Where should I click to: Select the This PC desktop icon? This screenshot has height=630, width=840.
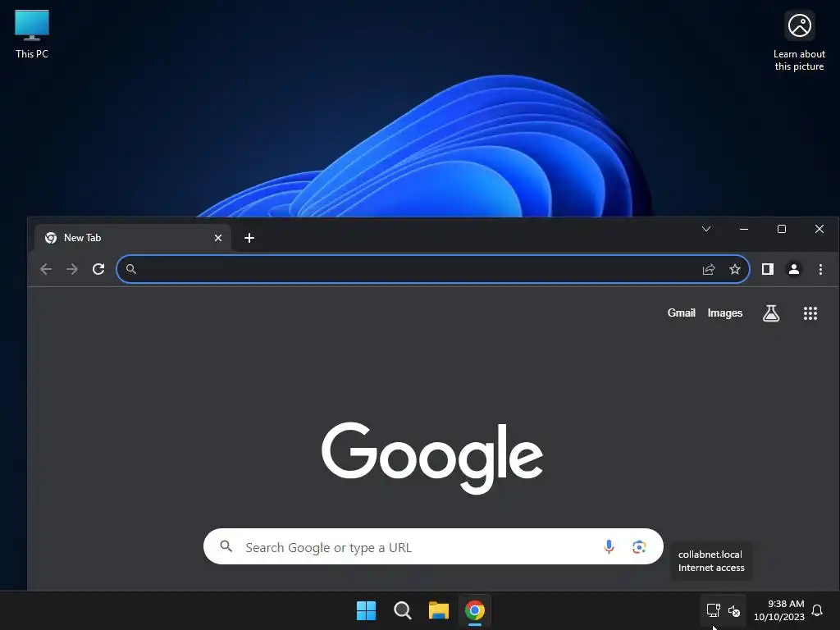tap(32, 34)
